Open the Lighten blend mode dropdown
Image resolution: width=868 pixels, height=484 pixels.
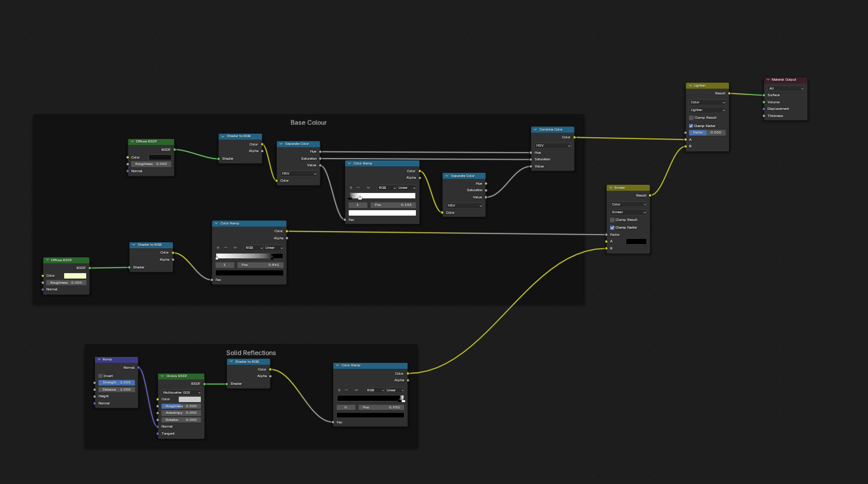707,110
